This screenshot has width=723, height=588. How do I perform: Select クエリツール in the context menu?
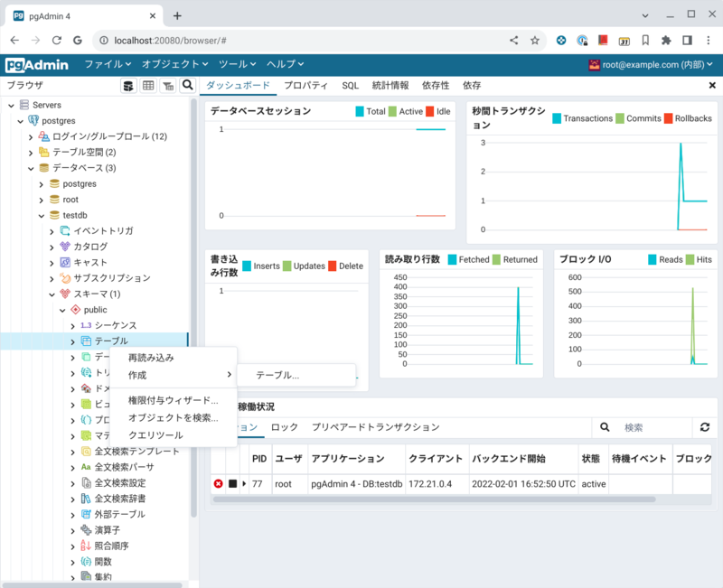155,434
